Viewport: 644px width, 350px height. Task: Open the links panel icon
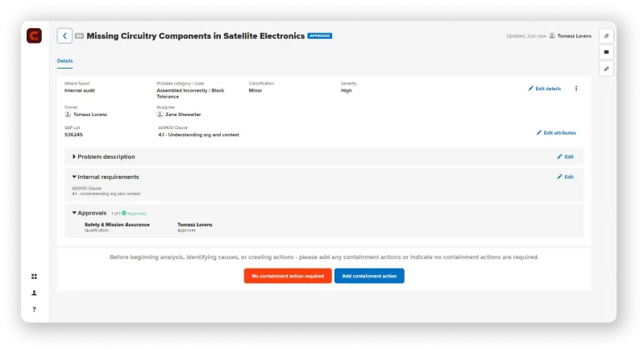pyautogui.click(x=606, y=69)
